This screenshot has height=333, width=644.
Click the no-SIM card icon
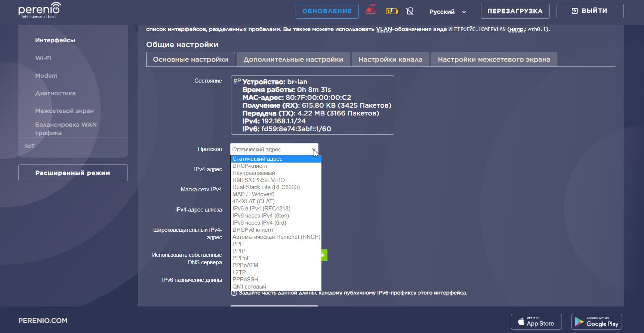point(410,11)
